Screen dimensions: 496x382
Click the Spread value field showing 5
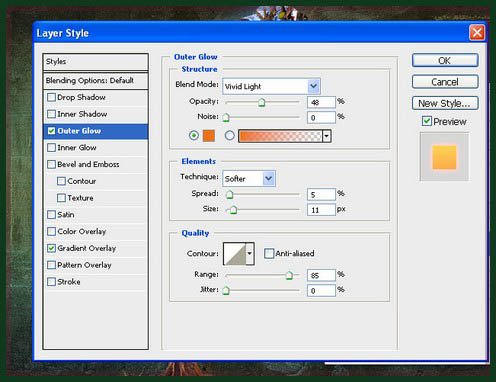tap(321, 194)
